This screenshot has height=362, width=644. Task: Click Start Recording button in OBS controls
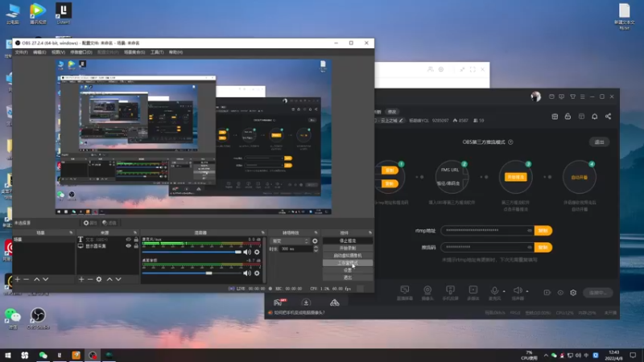(x=348, y=249)
